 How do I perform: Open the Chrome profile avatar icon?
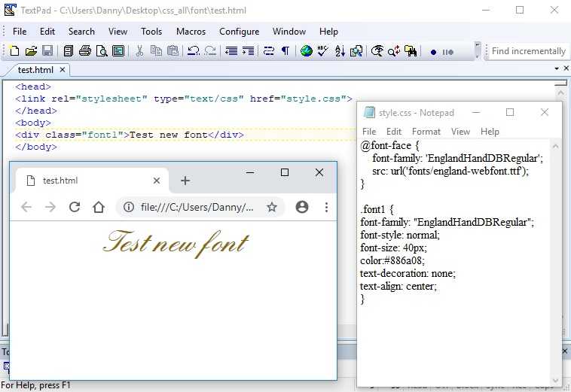(x=302, y=207)
